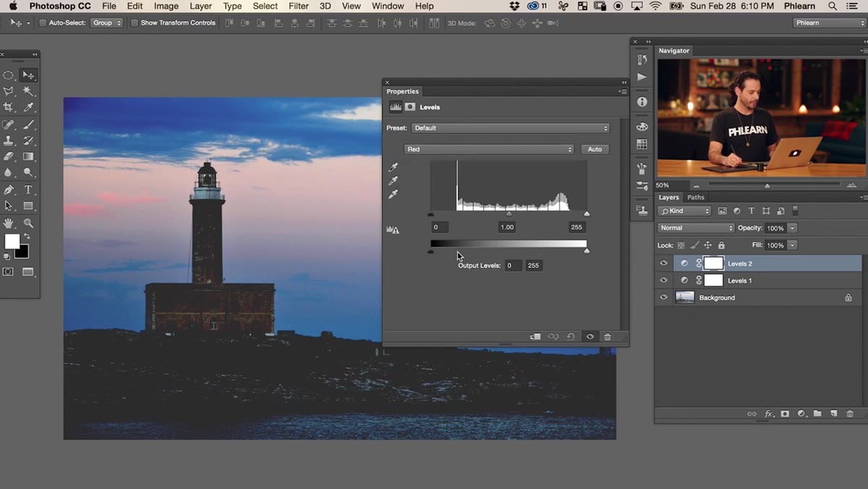The image size is (868, 489).
Task: Open the Normal blend mode dropdown
Action: (x=696, y=228)
